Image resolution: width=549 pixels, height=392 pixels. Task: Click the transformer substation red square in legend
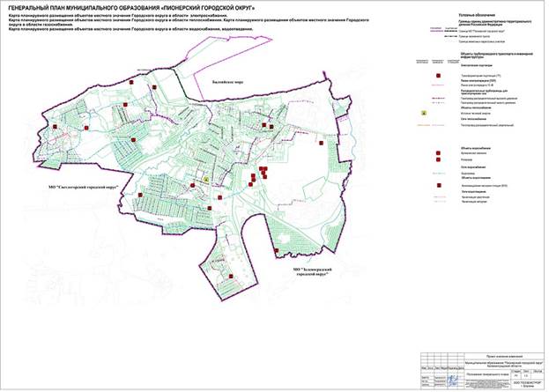coord(438,76)
